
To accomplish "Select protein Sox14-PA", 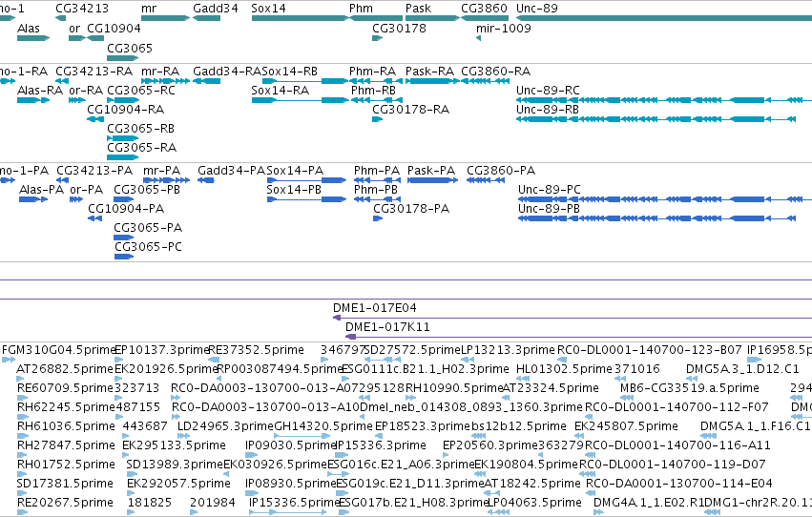I will point(306,180).
